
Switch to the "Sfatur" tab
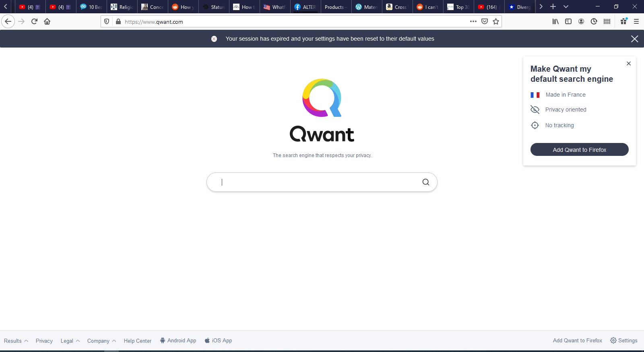point(214,7)
